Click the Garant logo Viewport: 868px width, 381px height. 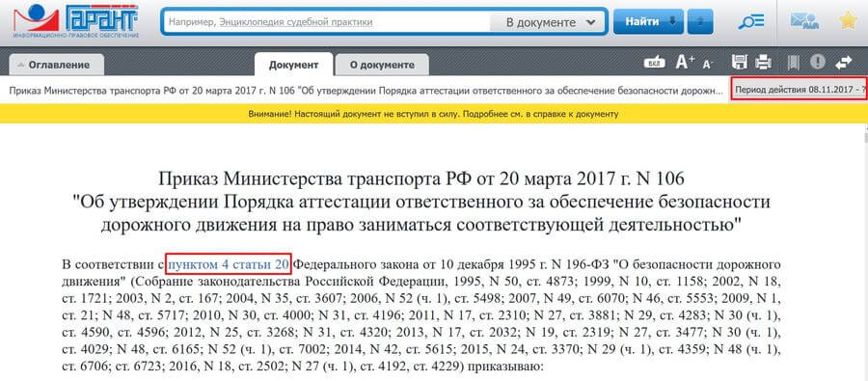pyautogui.click(x=76, y=21)
